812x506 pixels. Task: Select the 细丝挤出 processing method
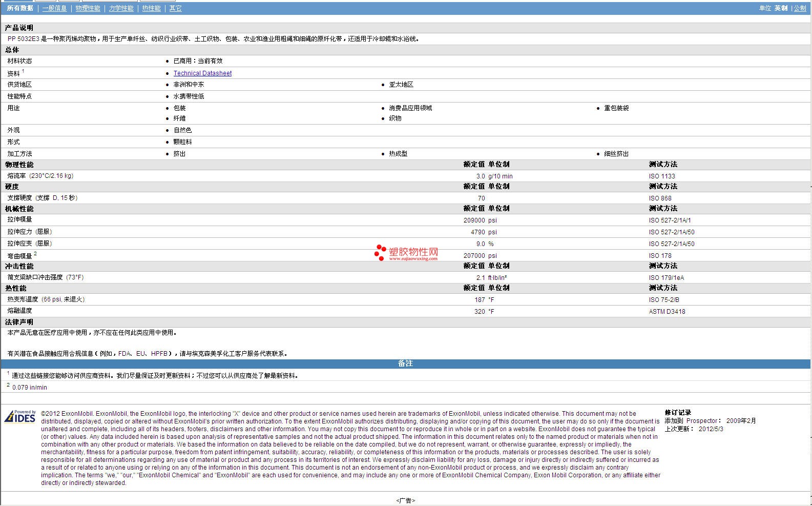click(616, 154)
